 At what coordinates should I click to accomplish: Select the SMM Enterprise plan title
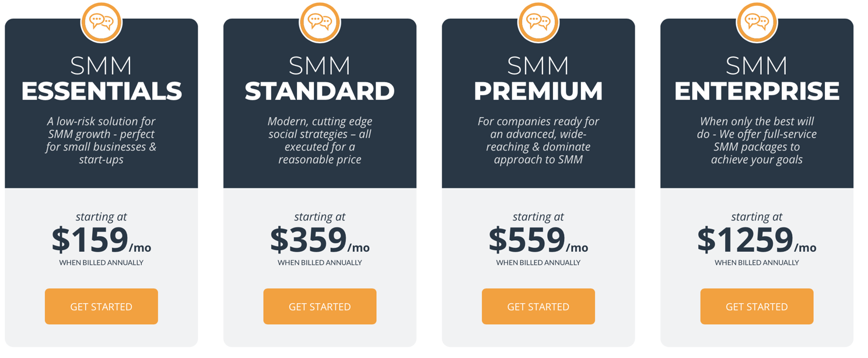(757, 79)
